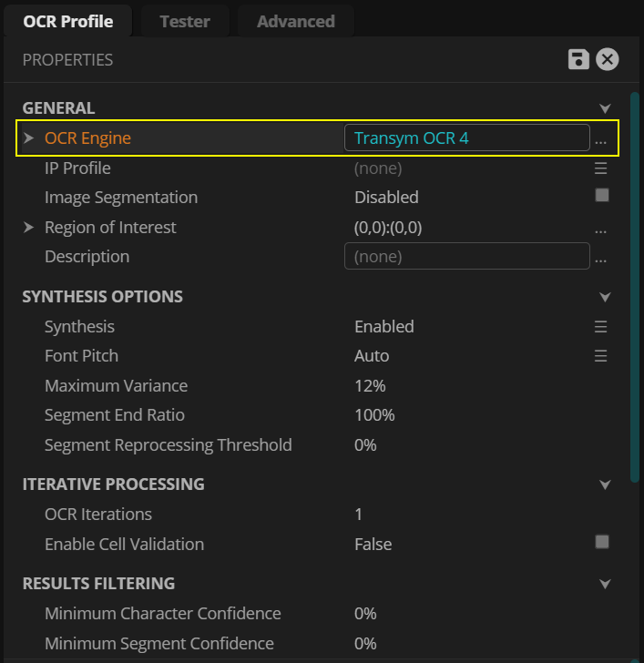Toggle the Enable Cell Validation checkbox
This screenshot has width=644, height=663.
tap(601, 542)
